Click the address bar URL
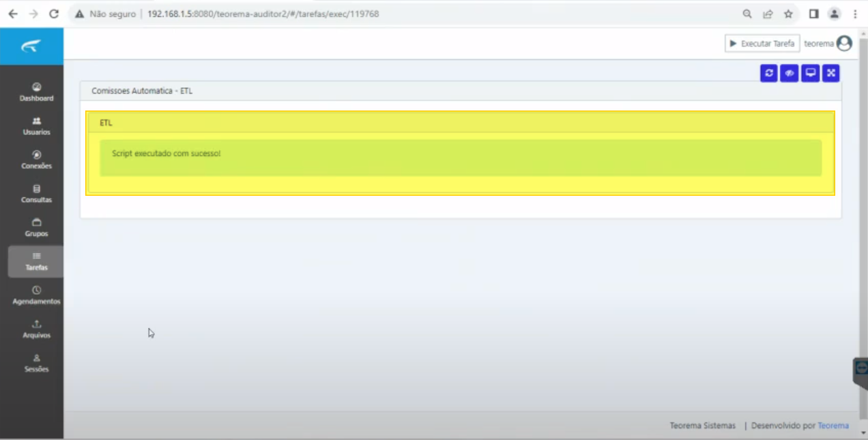Screen dimensions: 868x440 [263, 14]
